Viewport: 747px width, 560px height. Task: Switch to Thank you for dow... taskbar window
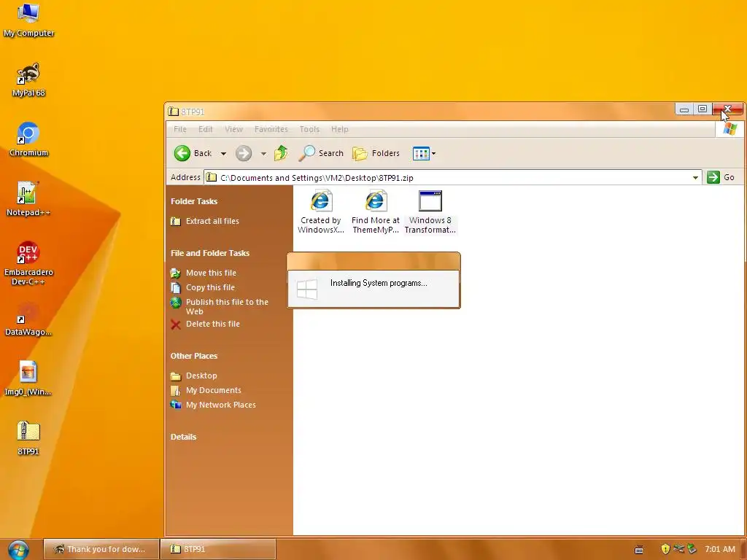coord(101,549)
